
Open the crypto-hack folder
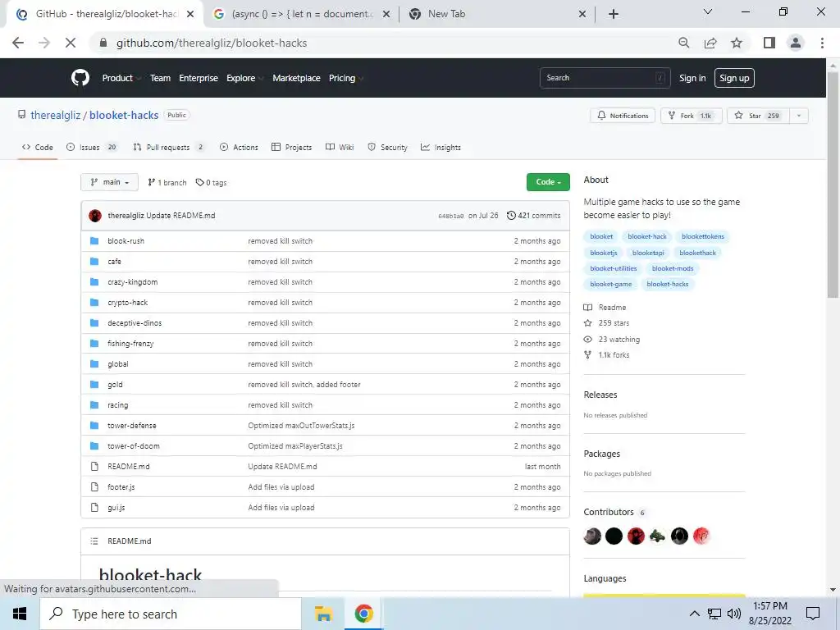tap(127, 303)
